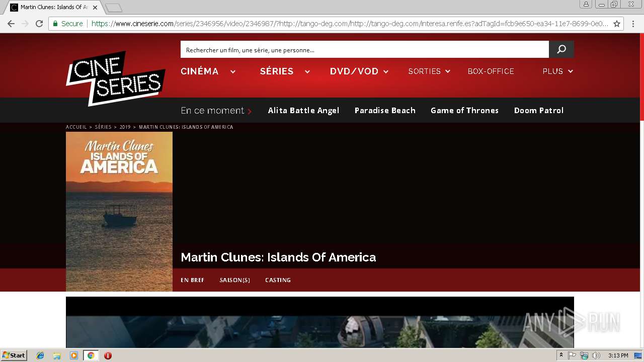The image size is (644, 362).
Task: Open media player taskbar icon
Action: 74,355
